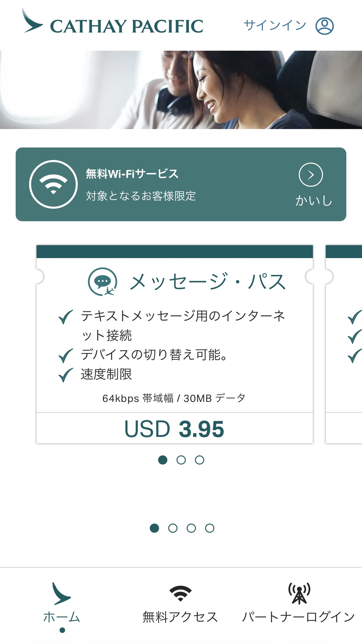Select the second dot in lower pager
Viewport: 362px width, 644px height.
coord(173,528)
